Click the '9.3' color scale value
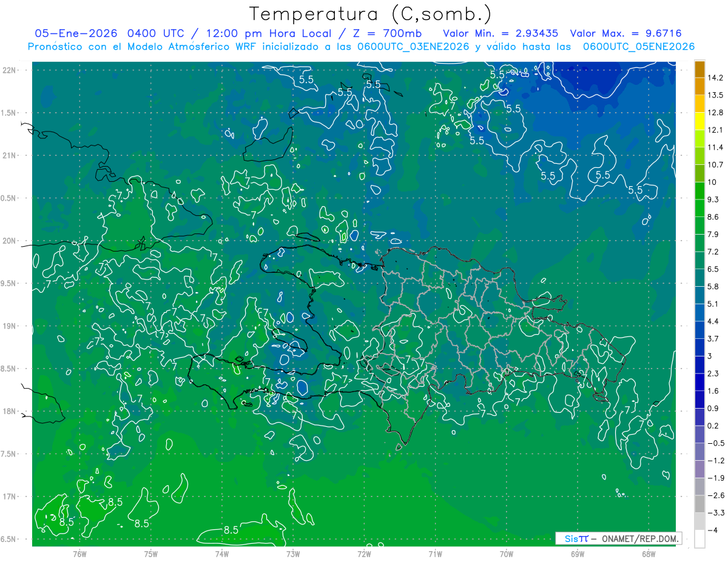728x562 pixels. pyautogui.click(x=713, y=199)
